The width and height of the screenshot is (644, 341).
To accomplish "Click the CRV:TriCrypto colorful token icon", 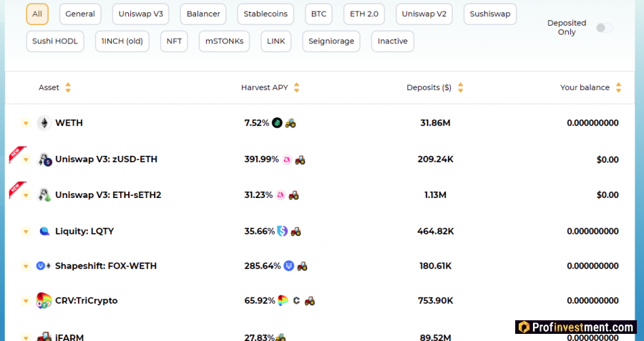I will (x=44, y=300).
